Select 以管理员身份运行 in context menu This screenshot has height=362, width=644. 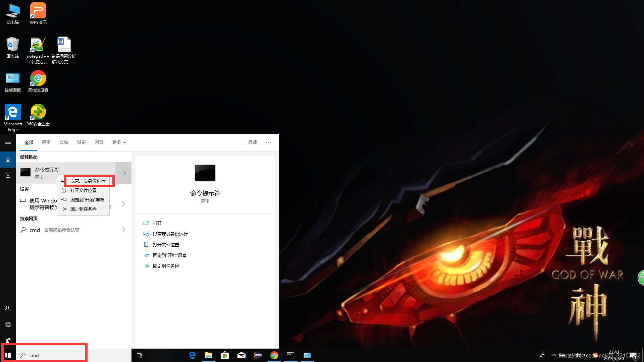tap(88, 181)
